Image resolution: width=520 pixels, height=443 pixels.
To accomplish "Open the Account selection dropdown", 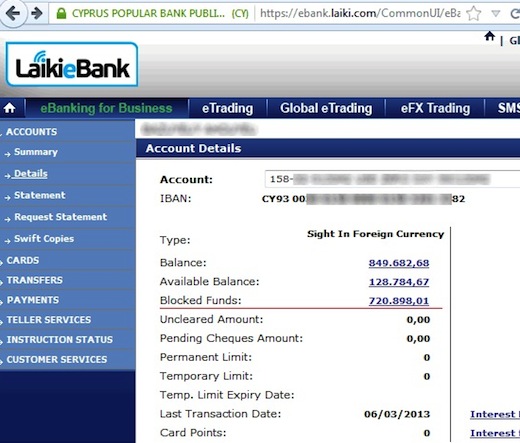I will coord(392,179).
